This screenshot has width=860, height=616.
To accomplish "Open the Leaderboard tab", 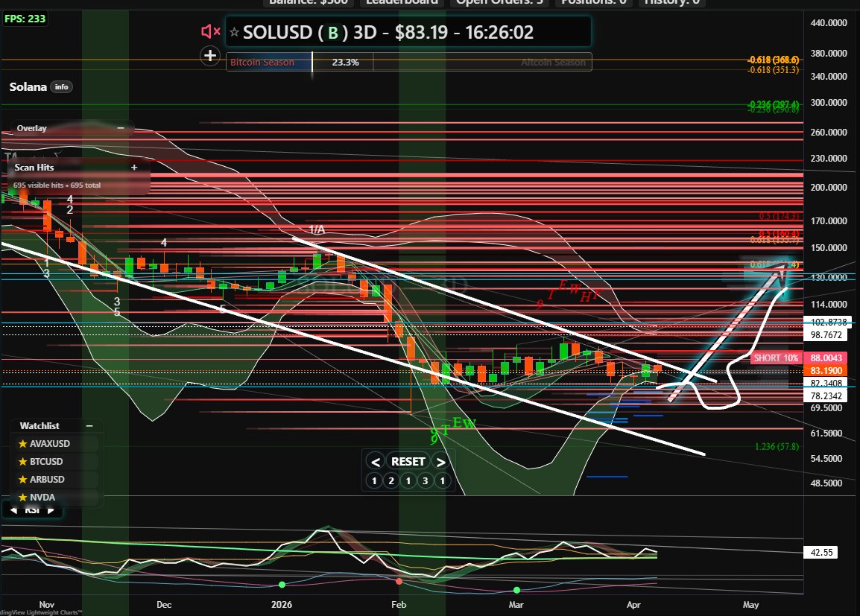I will pos(402,2).
